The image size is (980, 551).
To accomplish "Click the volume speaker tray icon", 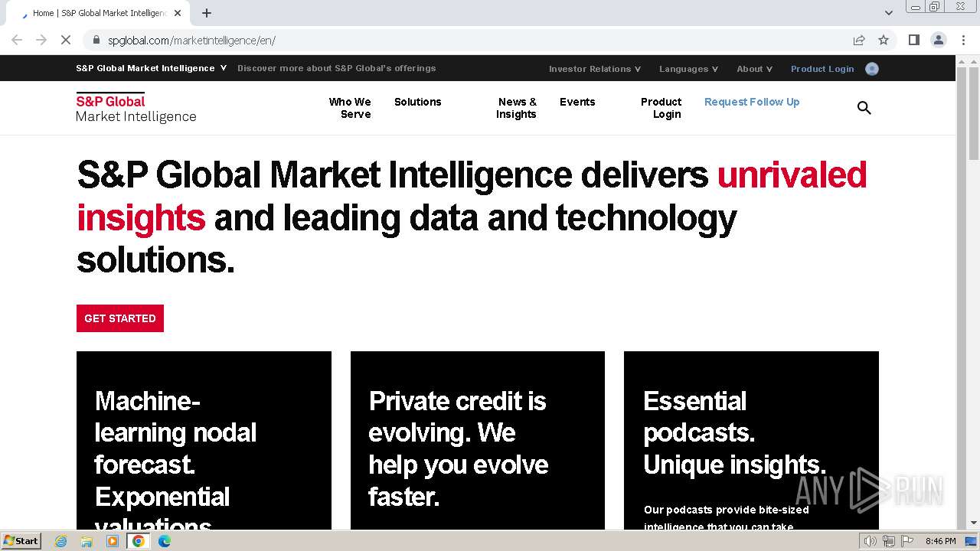I will tap(870, 541).
